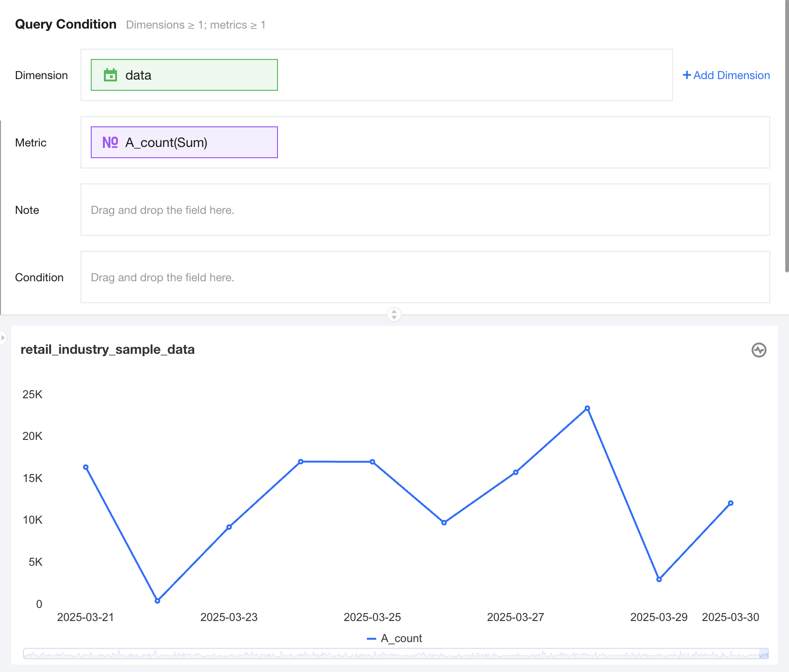Image resolution: width=789 pixels, height=672 pixels.
Task: Click the legend line marker for A_count
Action: pos(372,639)
